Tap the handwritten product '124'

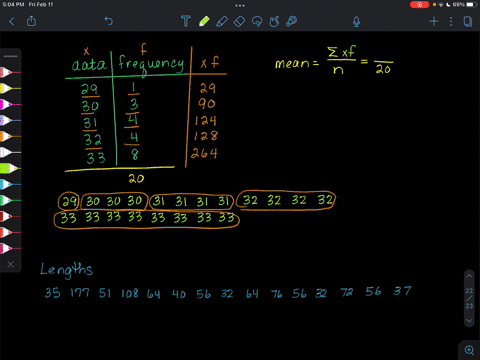point(206,120)
